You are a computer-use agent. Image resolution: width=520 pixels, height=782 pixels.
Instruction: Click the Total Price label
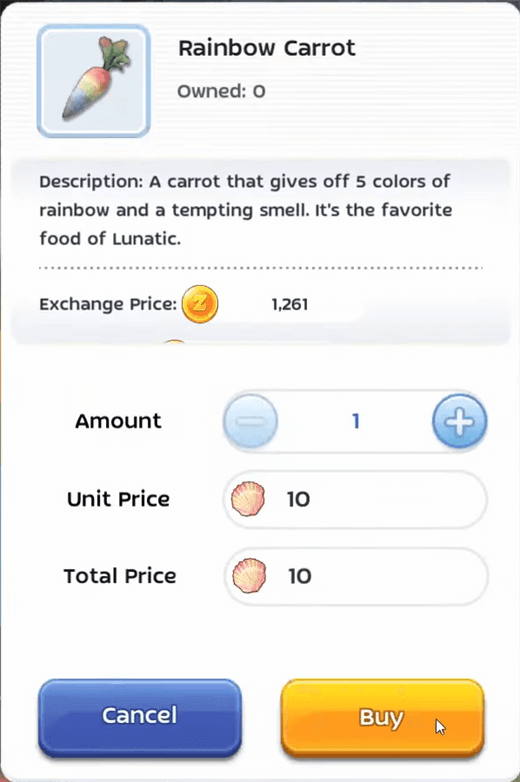[120, 576]
